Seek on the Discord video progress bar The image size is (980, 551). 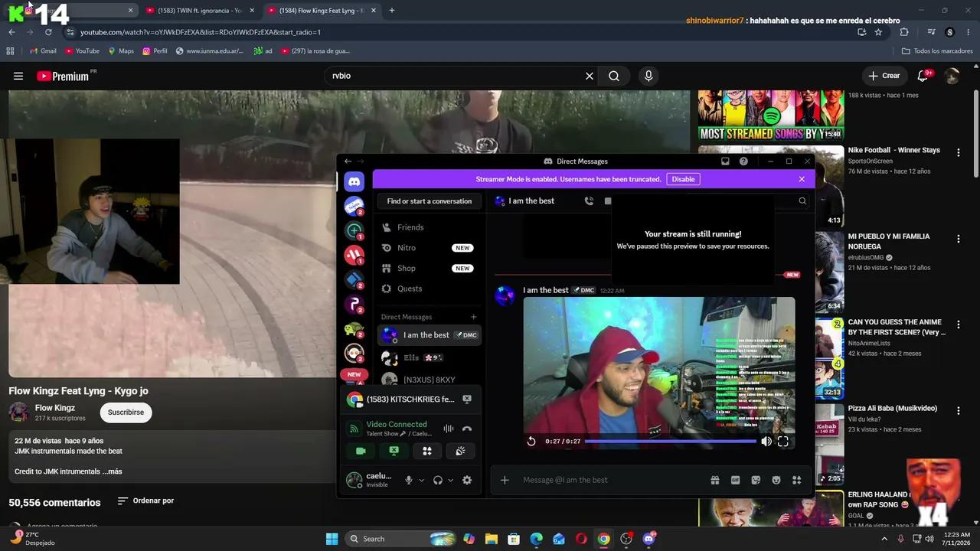(671, 442)
